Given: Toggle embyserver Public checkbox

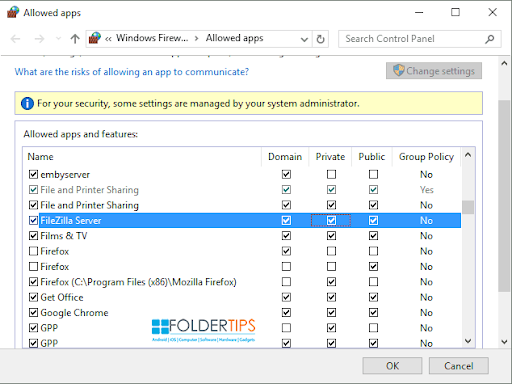Looking at the screenshot, I should tap(373, 174).
